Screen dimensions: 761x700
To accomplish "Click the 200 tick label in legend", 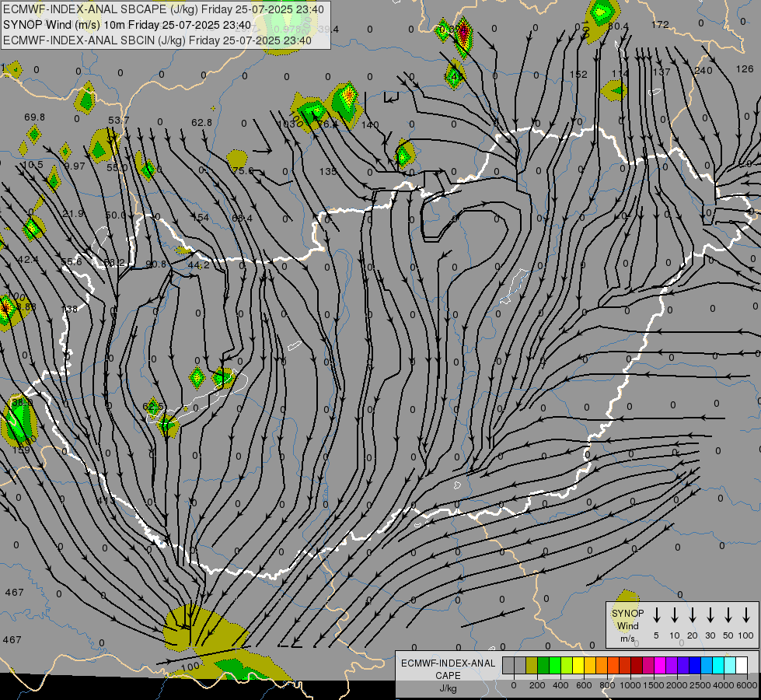I will 537,685.
